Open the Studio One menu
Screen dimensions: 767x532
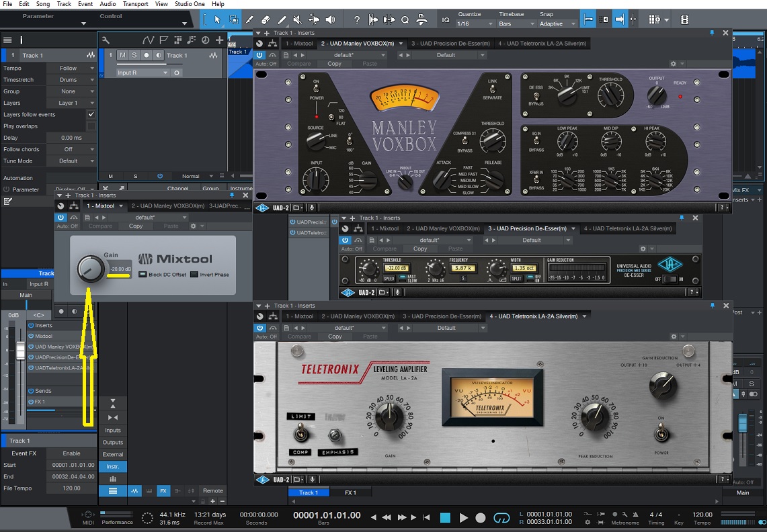[190, 4]
